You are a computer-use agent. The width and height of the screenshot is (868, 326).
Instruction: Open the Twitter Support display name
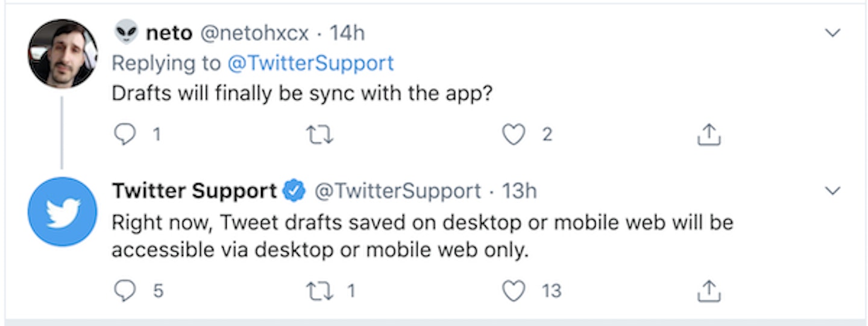(x=194, y=191)
